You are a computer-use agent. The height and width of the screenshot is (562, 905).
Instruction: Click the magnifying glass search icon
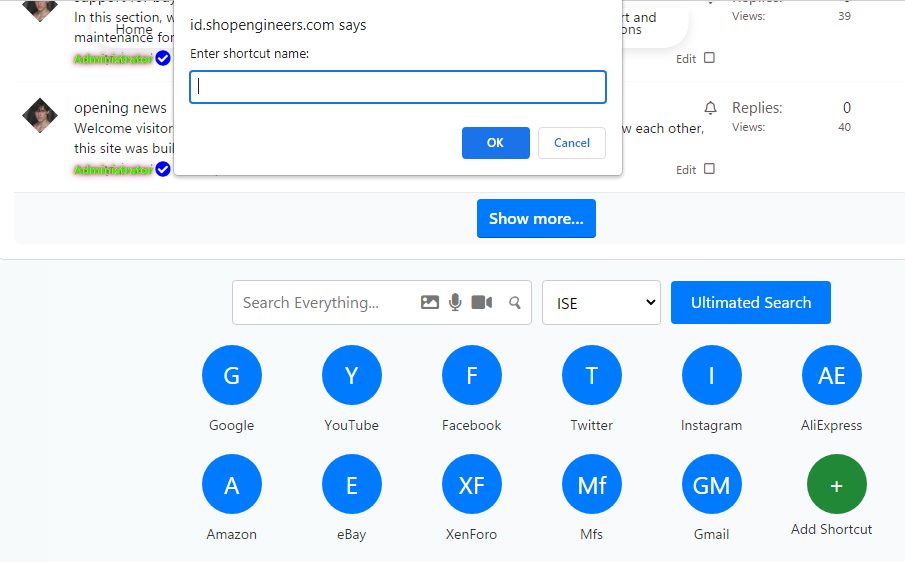pyautogui.click(x=515, y=302)
